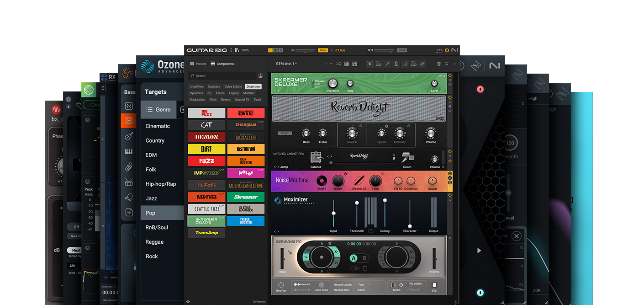Delete loop A in Loop Machine Pro
The image size is (644, 305).
point(330,243)
